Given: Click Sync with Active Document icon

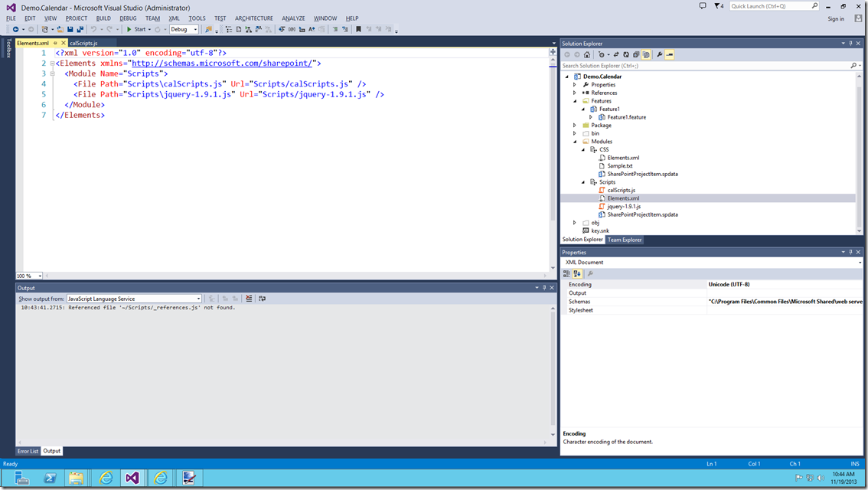Looking at the screenshot, I should pyautogui.click(x=616, y=55).
